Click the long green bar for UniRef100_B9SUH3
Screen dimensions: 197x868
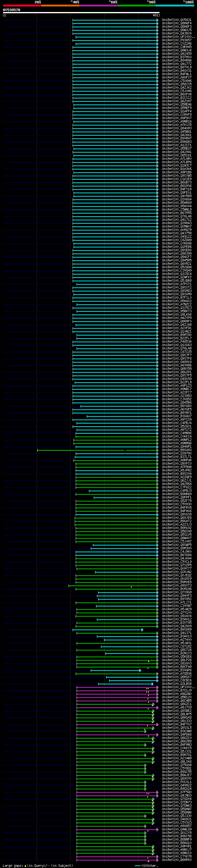(x=97, y=450)
